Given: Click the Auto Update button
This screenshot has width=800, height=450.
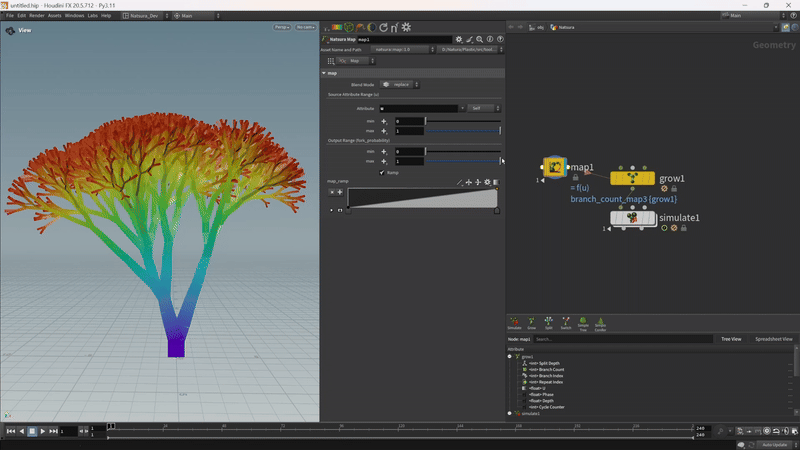Looking at the screenshot, I should tap(774, 445).
